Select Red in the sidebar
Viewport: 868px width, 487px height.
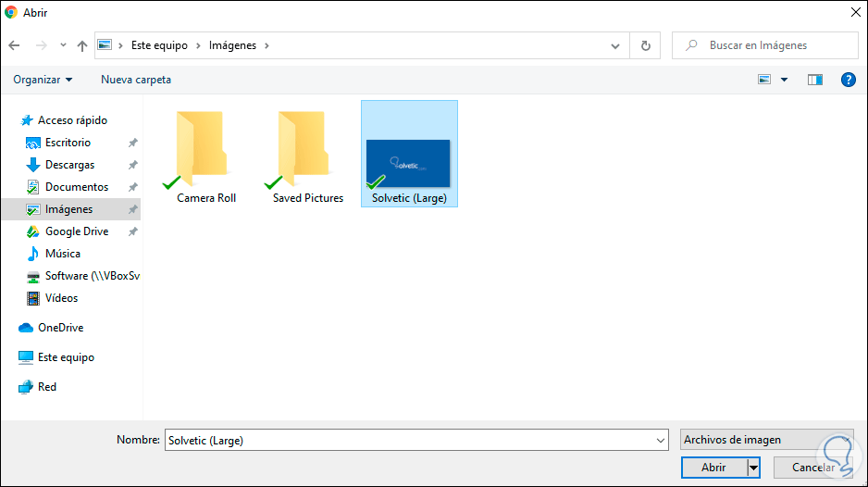coord(38,387)
